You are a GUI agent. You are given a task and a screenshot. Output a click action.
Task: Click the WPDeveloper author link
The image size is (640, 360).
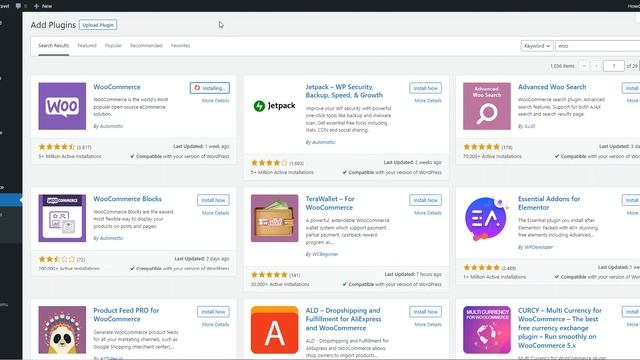538,247
